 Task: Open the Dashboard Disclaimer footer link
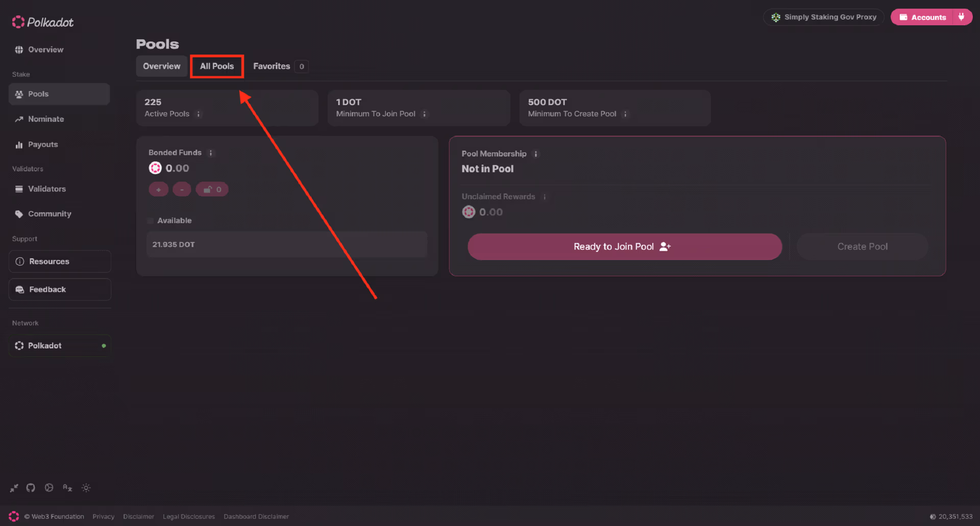[x=256, y=516]
